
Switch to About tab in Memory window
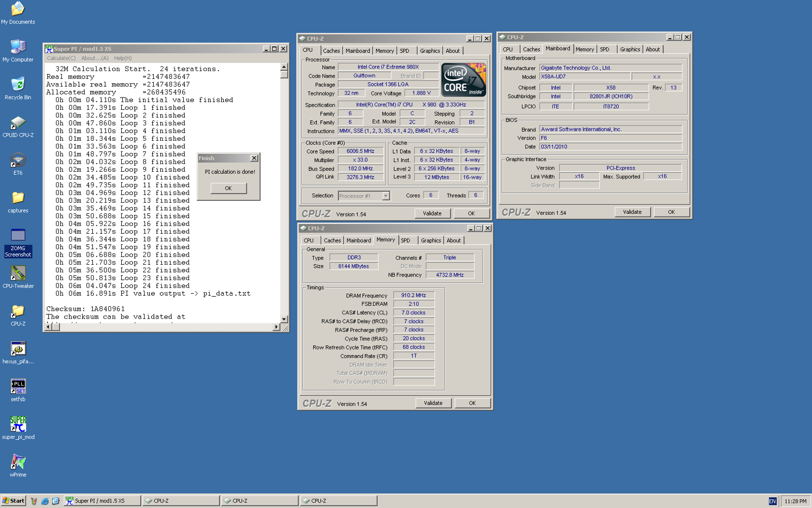[x=454, y=240]
